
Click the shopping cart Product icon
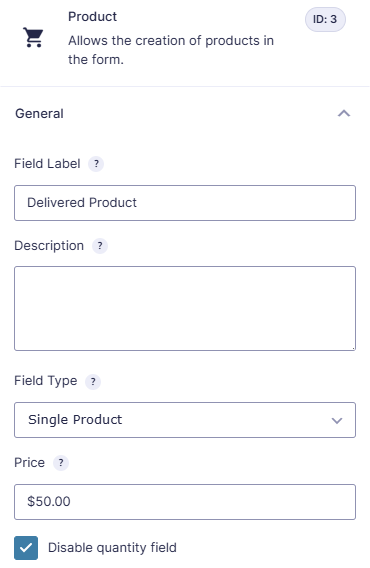coord(33,37)
